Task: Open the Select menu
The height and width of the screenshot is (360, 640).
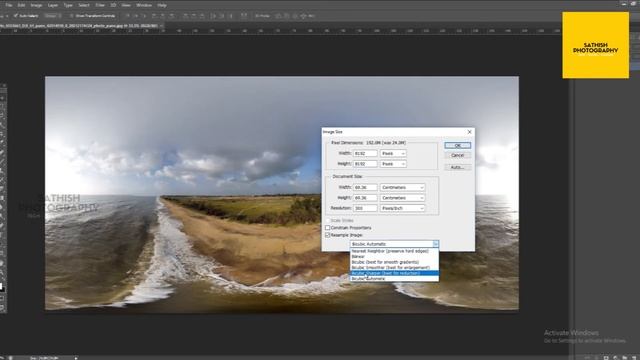Action: [x=84, y=5]
